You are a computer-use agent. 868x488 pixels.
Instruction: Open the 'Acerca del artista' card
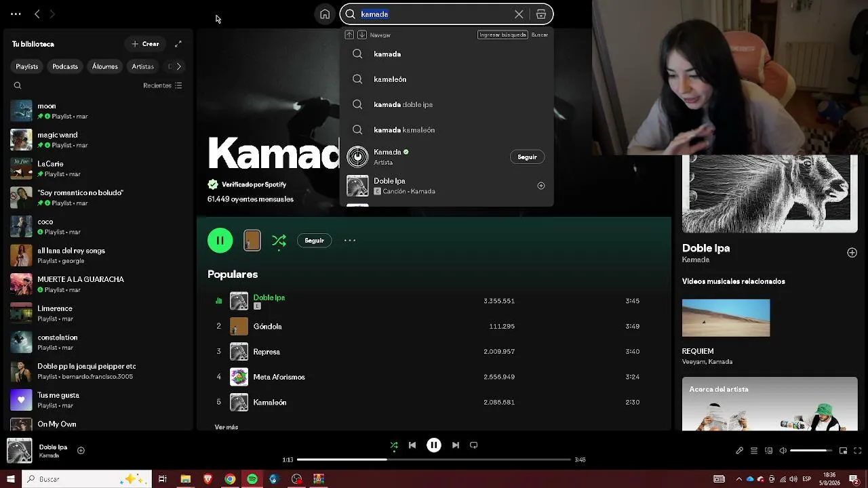(x=770, y=404)
